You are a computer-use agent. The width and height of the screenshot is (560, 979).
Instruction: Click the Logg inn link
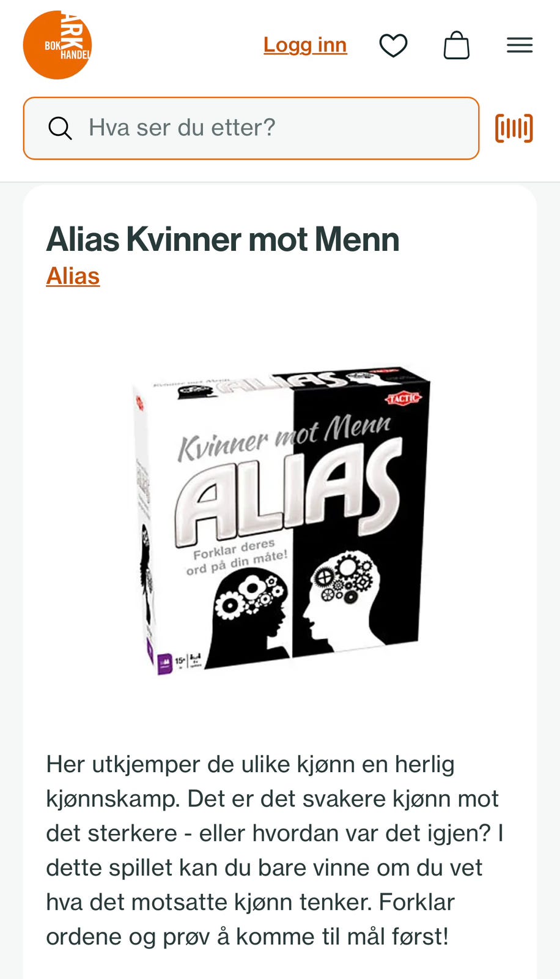coord(305,45)
